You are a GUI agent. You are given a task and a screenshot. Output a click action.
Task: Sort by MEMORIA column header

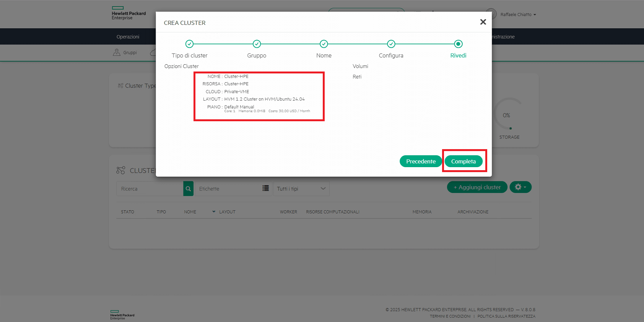[x=422, y=212]
